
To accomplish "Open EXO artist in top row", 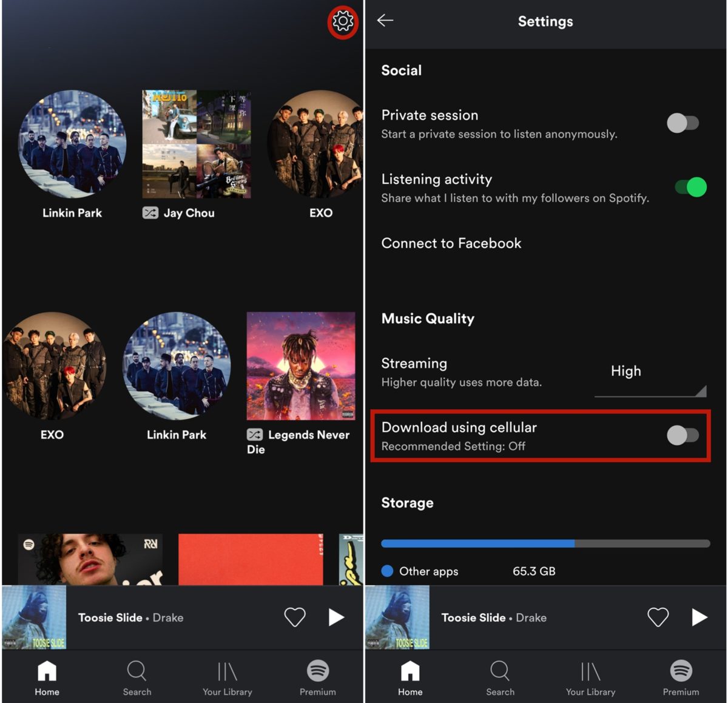I will tap(315, 144).
